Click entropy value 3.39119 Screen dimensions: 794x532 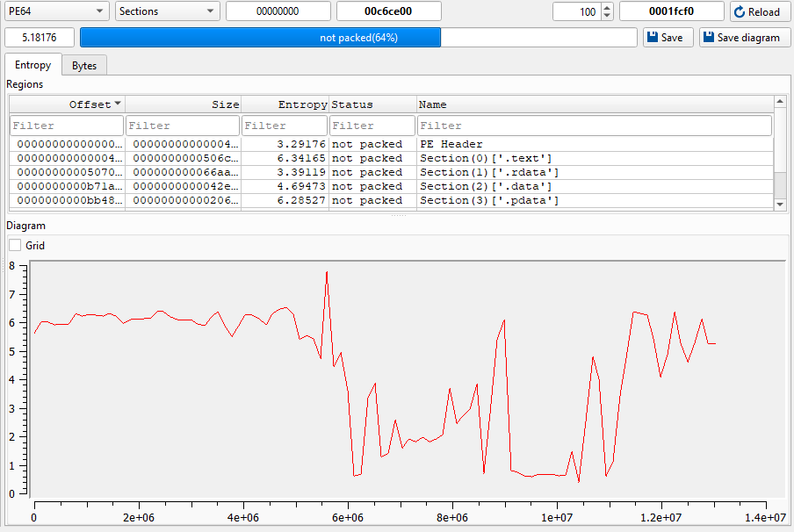pyautogui.click(x=301, y=173)
